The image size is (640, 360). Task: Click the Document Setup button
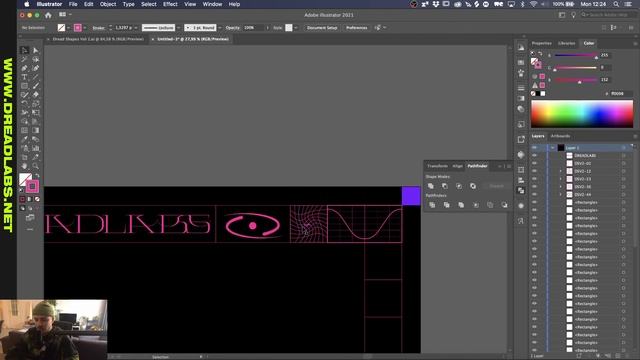point(322,28)
